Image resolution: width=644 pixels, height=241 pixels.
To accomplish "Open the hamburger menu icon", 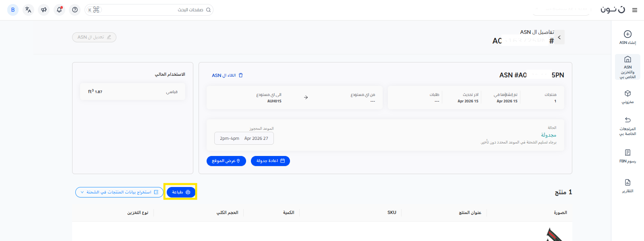I will coord(635,10).
